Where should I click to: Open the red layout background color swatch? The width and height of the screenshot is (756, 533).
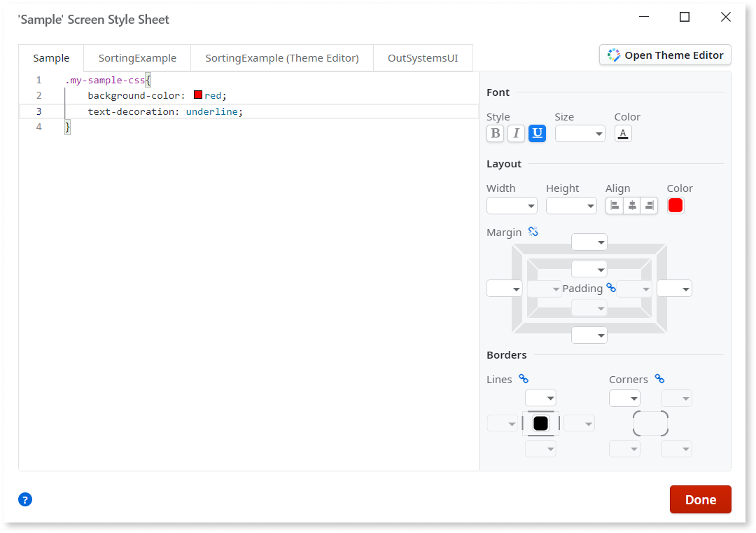(x=675, y=205)
